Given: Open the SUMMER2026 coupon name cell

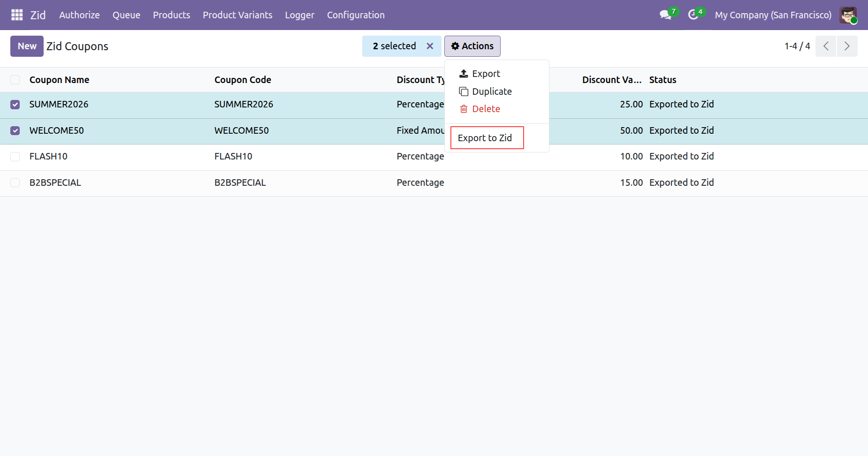Looking at the screenshot, I should coord(59,104).
